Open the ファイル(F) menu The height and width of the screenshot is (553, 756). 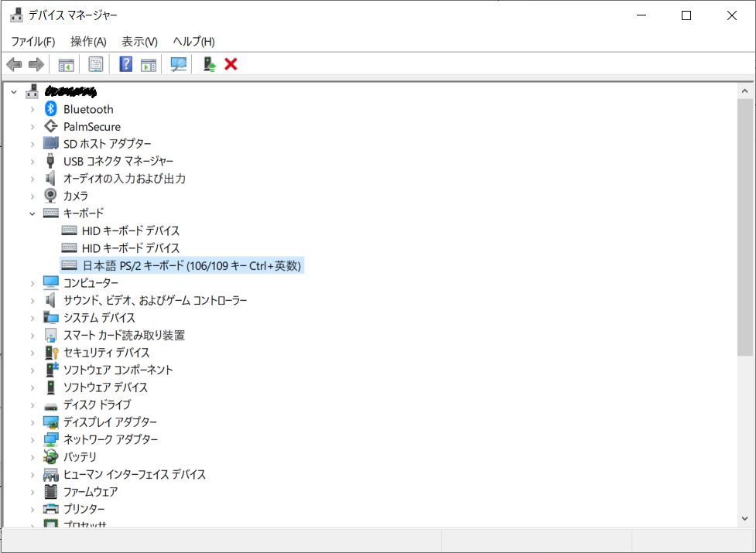(32, 42)
